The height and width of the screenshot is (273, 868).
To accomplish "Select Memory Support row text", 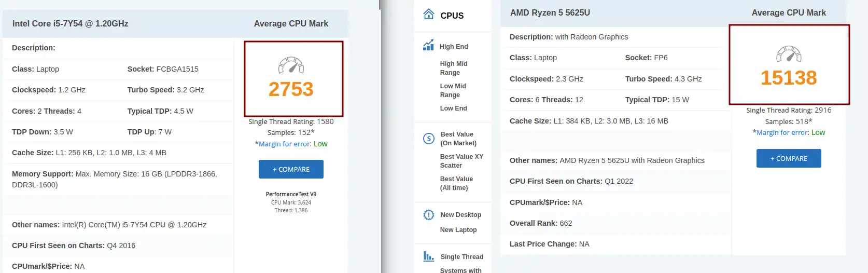I will pos(115,179).
